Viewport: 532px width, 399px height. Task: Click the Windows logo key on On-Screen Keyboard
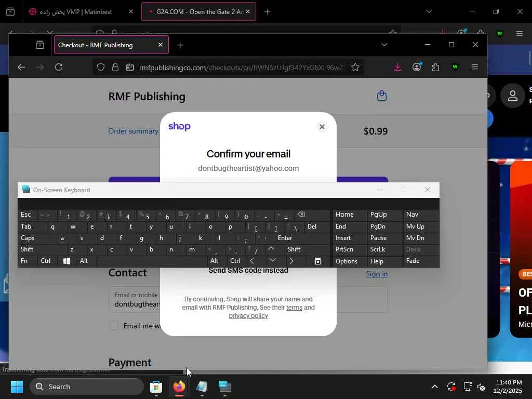(66, 261)
